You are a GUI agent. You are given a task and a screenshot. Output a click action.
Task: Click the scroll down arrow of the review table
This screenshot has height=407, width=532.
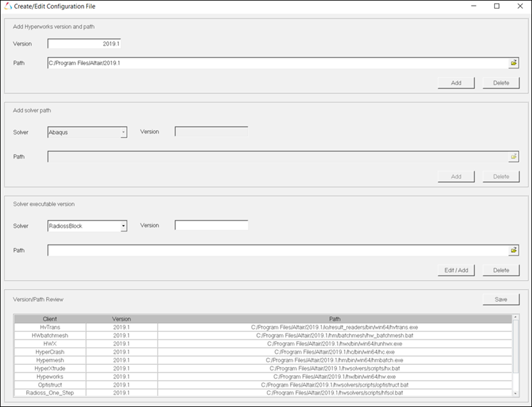coord(516,393)
